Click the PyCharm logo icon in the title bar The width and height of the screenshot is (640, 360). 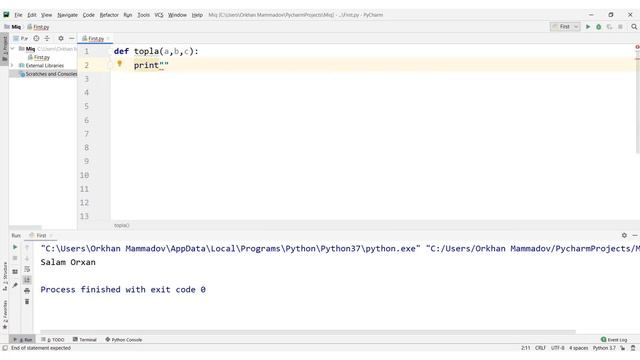point(6,15)
